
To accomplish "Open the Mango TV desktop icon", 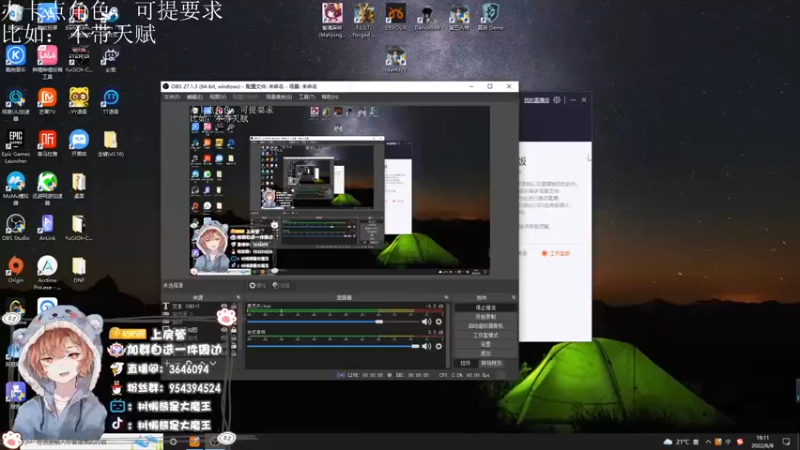I will point(47,100).
